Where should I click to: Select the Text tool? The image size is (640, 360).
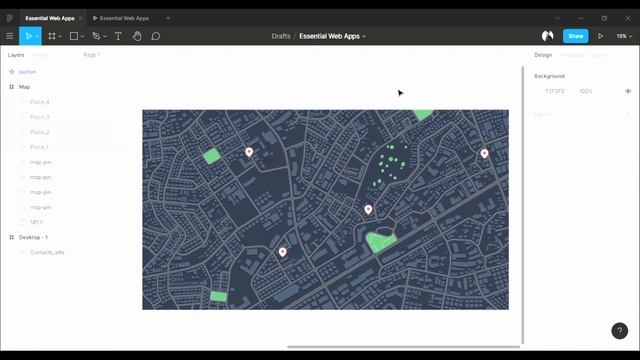118,36
